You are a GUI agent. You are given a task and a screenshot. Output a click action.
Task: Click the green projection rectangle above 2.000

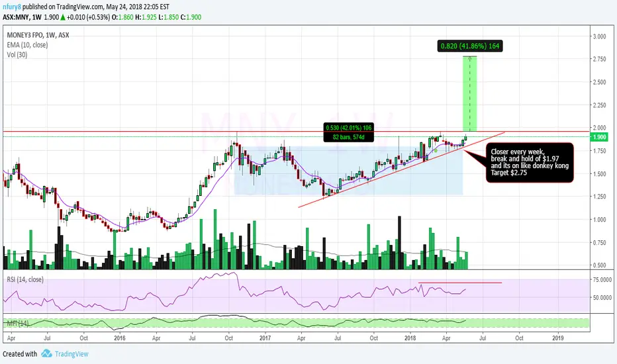pyautogui.click(x=469, y=94)
